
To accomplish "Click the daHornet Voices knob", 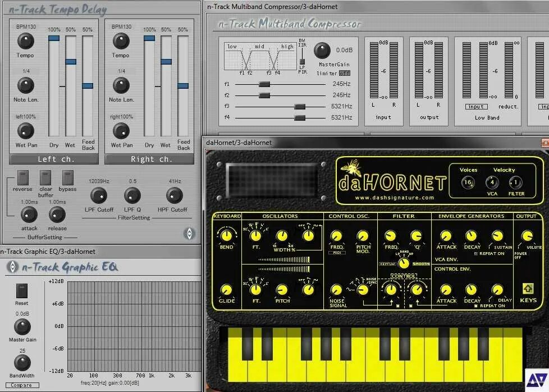I will (468, 183).
